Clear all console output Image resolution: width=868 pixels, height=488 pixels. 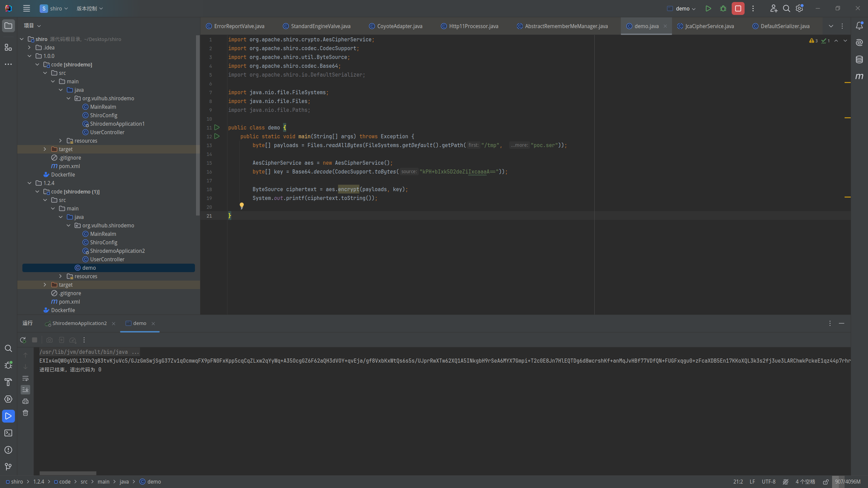(25, 413)
